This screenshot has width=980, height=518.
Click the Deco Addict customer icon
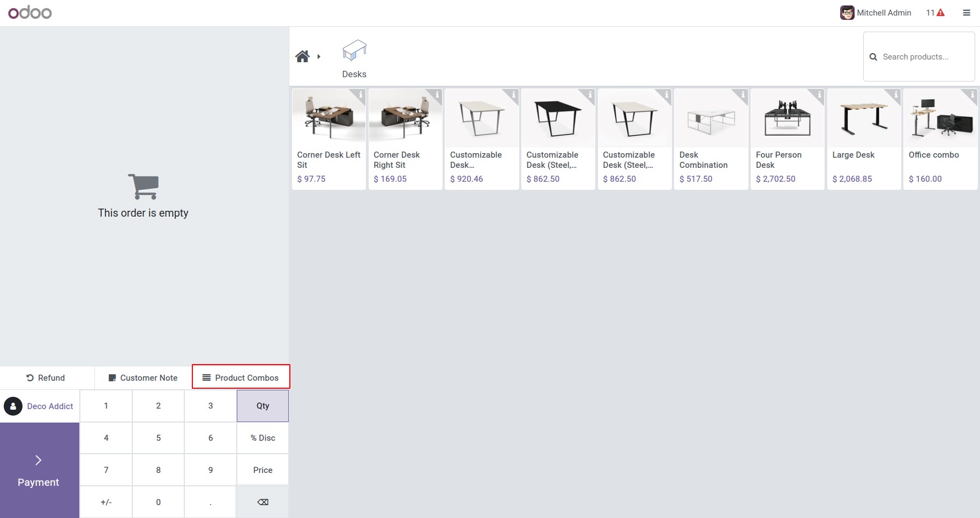[13, 406]
